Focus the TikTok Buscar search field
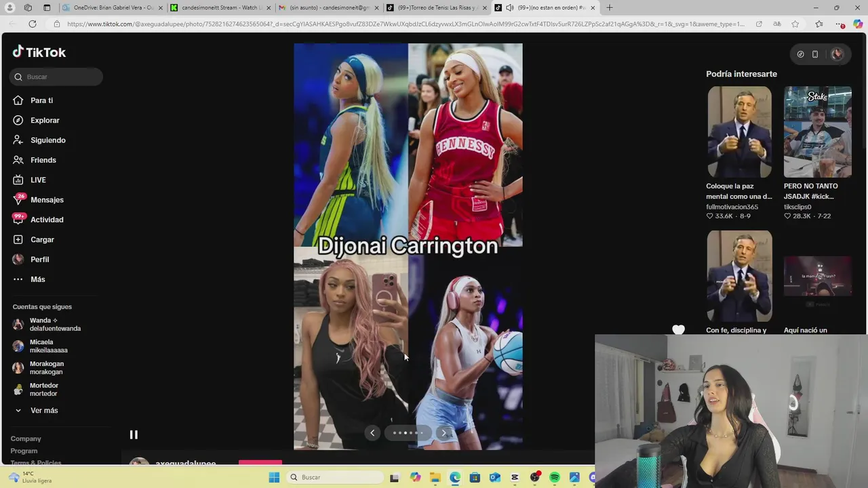Viewport: 868px width, 488px height. 56,77
